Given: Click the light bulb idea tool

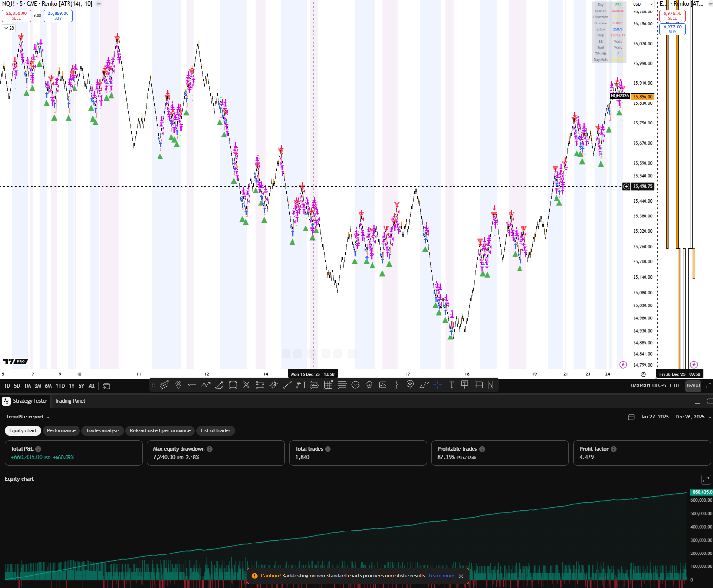Looking at the screenshot, I should click(369, 385).
